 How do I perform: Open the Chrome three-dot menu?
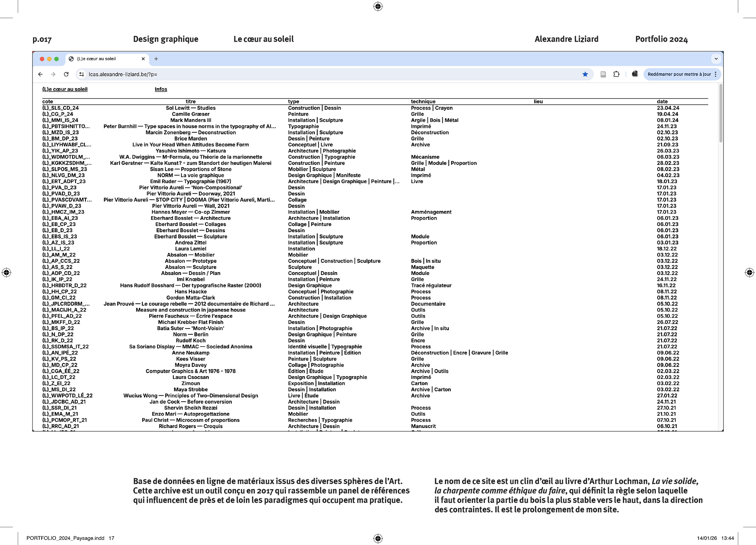click(716, 74)
